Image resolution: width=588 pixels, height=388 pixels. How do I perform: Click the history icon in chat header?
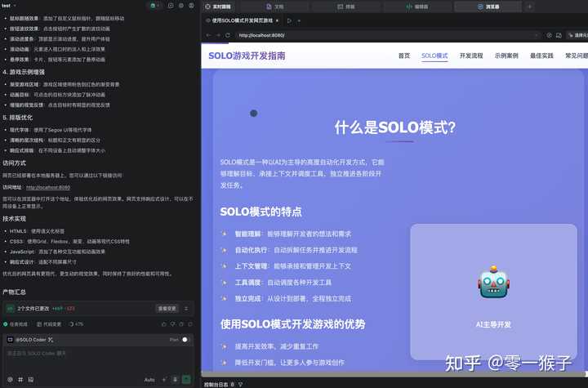pyautogui.click(x=171, y=6)
